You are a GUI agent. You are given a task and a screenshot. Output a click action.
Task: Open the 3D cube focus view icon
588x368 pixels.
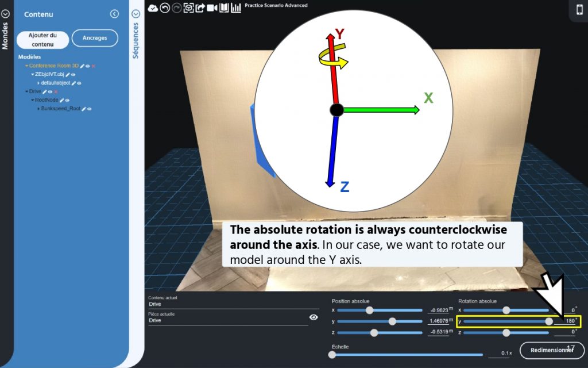[x=188, y=8]
